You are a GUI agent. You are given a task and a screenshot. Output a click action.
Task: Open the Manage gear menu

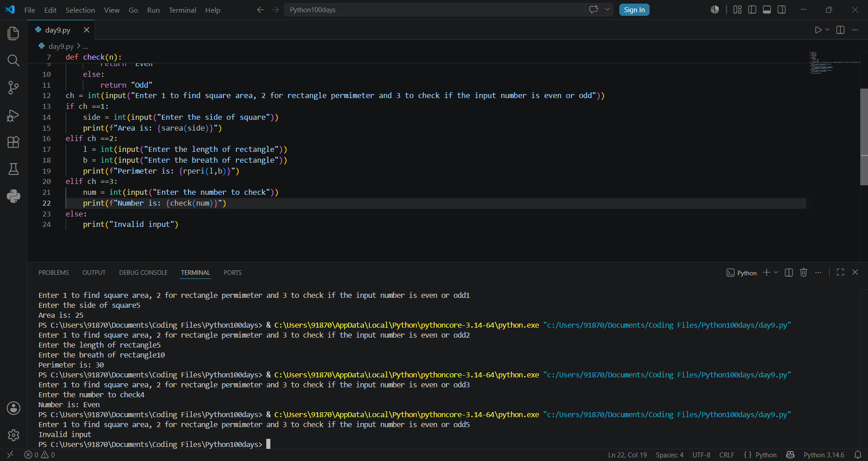point(14,435)
